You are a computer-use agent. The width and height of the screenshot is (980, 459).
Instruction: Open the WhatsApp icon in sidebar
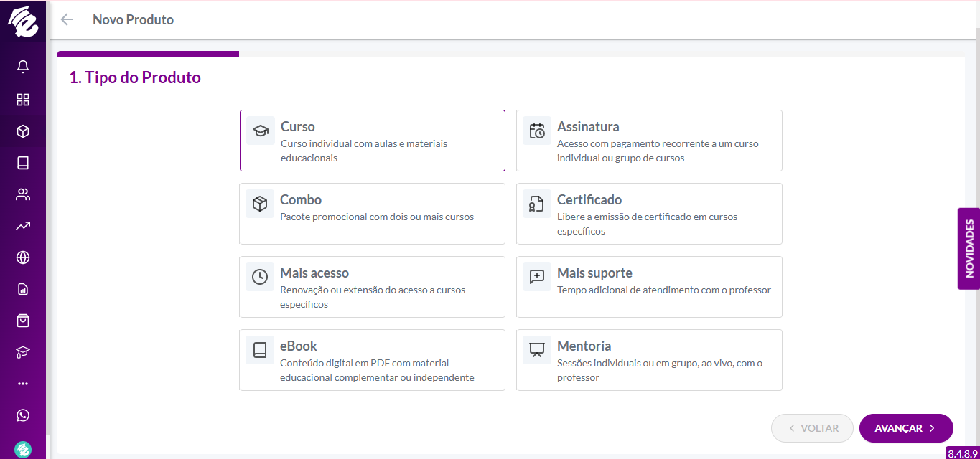coord(23,415)
